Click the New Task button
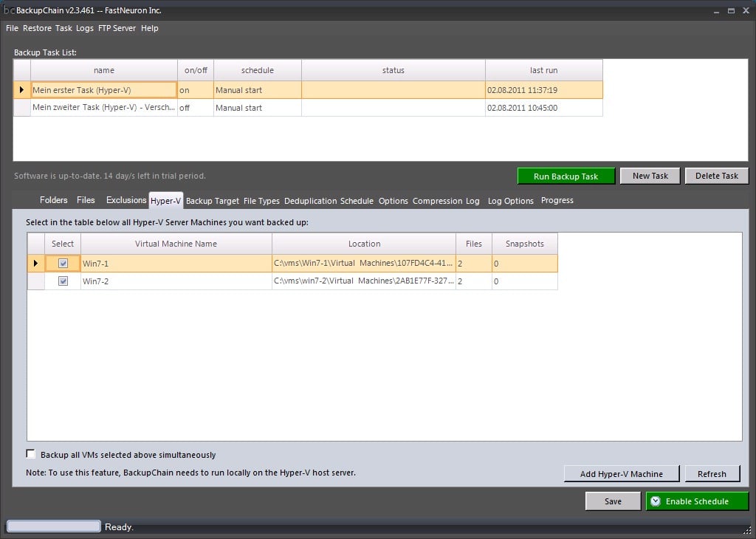Screen dimensions: 756x539 [650, 176]
